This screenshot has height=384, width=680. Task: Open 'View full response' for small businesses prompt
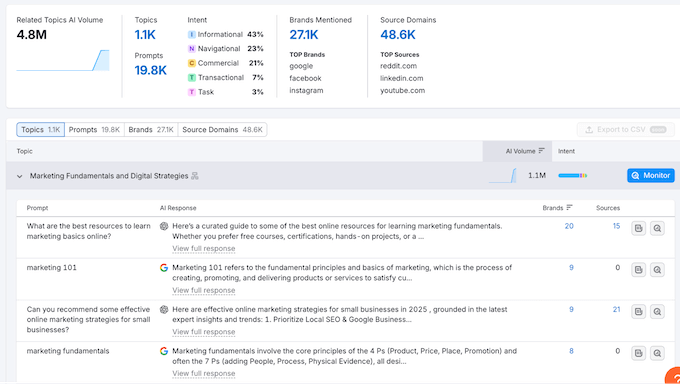(x=204, y=332)
